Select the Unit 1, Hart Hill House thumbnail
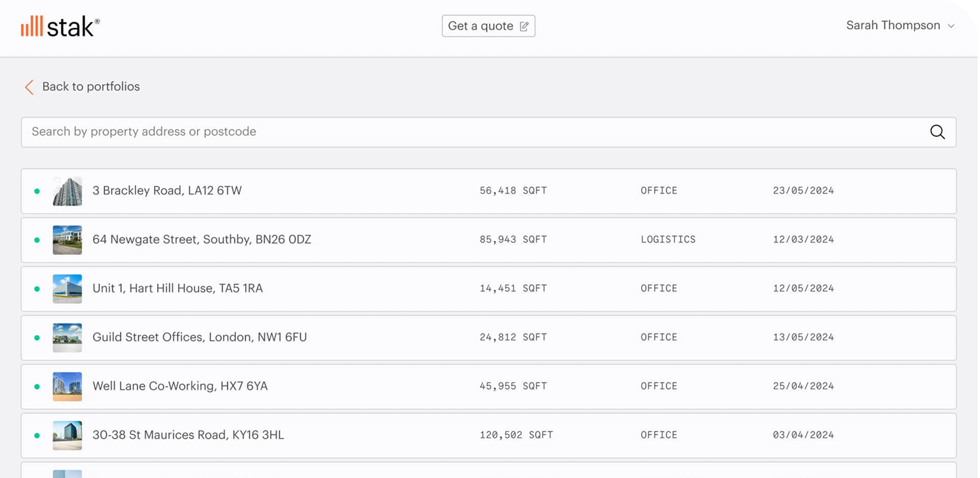The height and width of the screenshot is (478, 980). pos(67,289)
